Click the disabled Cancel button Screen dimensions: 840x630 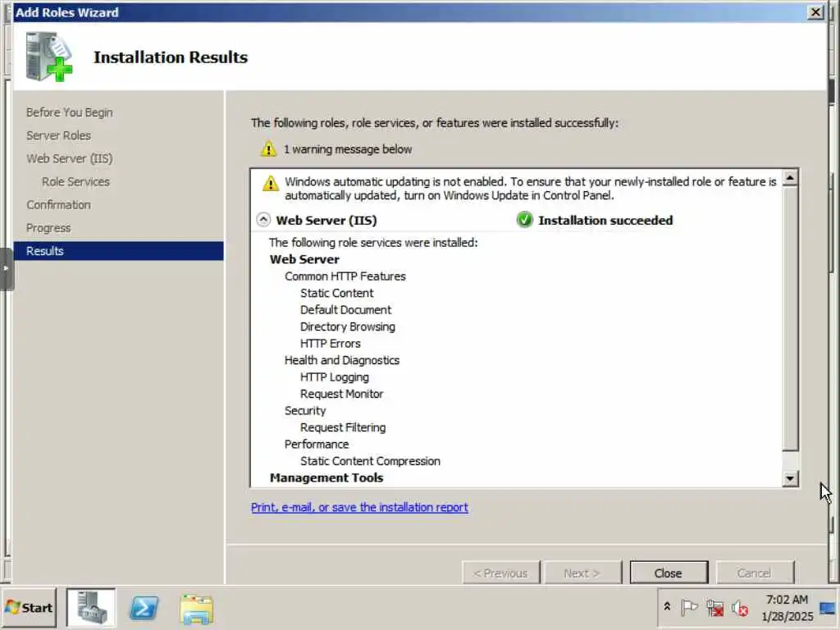pyautogui.click(x=755, y=573)
